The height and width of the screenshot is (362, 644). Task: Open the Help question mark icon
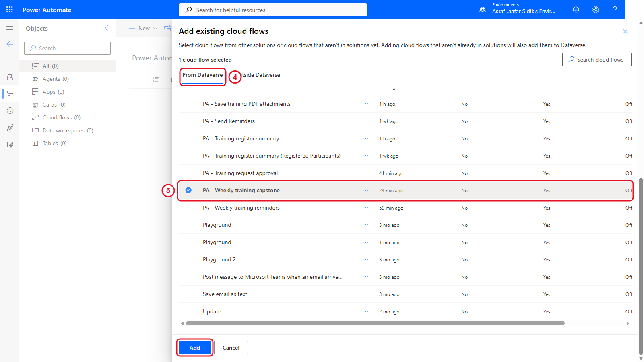(x=615, y=10)
